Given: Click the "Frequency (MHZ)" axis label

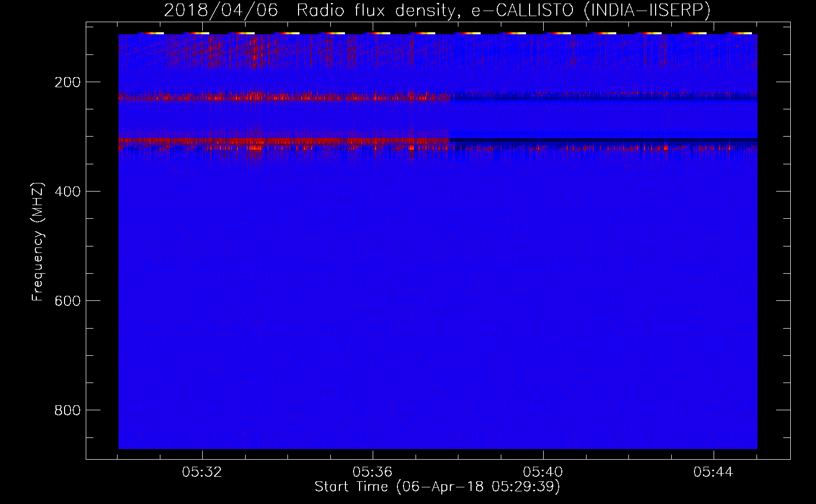Looking at the screenshot, I should (x=38, y=242).
